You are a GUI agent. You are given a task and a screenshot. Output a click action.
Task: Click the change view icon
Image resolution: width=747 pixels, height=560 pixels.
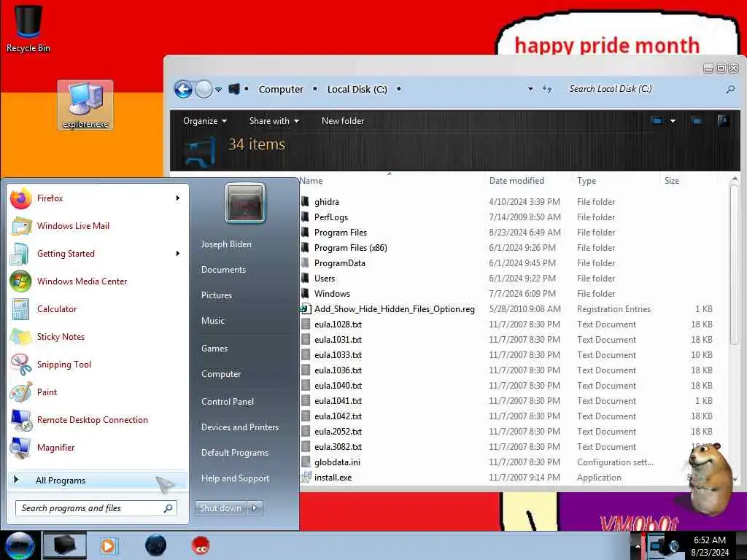click(x=657, y=121)
